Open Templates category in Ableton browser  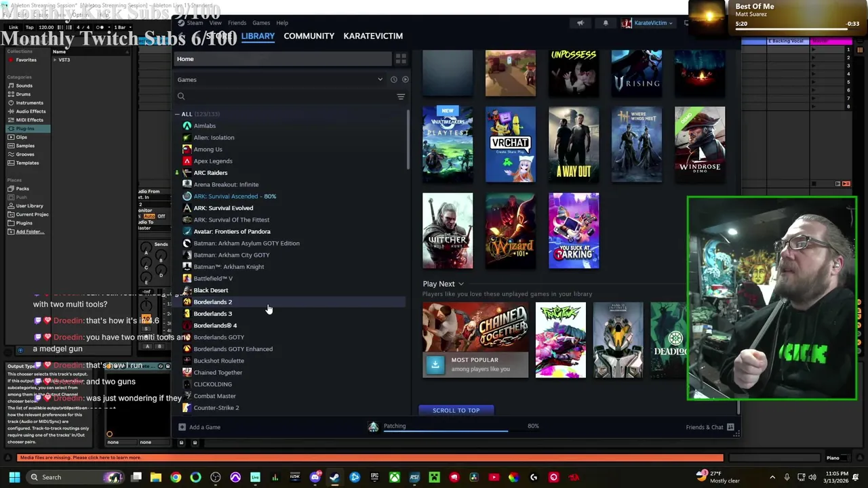click(x=27, y=163)
